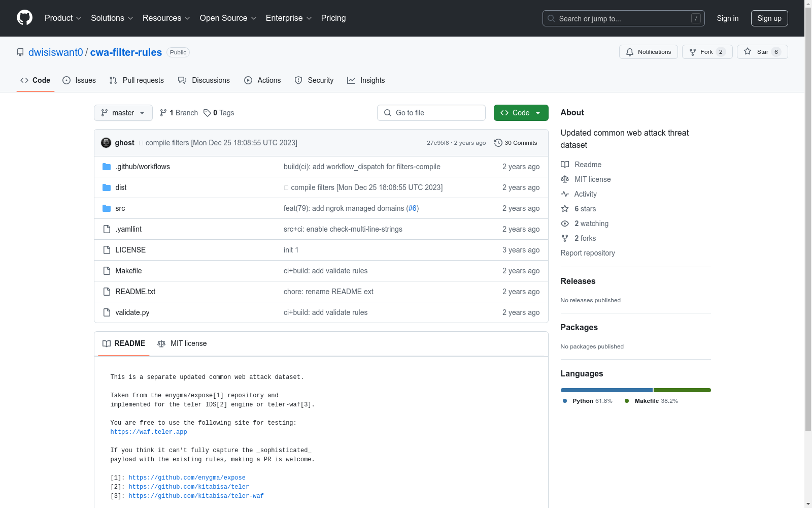Click the dist folder icon
The width and height of the screenshot is (812, 508).
click(107, 187)
